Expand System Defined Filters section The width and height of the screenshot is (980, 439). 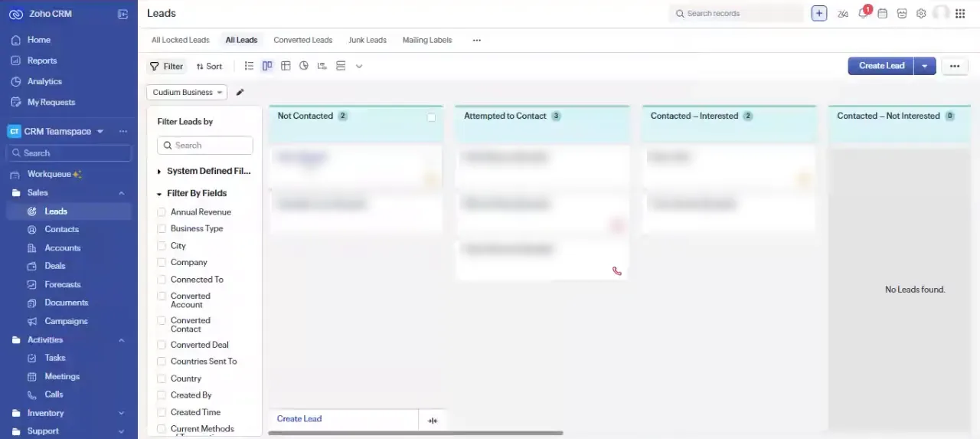159,172
